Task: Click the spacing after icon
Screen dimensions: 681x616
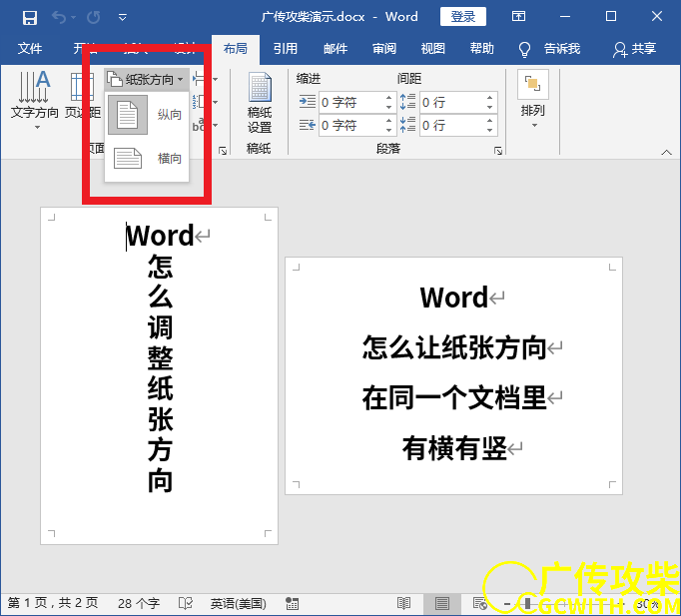Action: [407, 125]
